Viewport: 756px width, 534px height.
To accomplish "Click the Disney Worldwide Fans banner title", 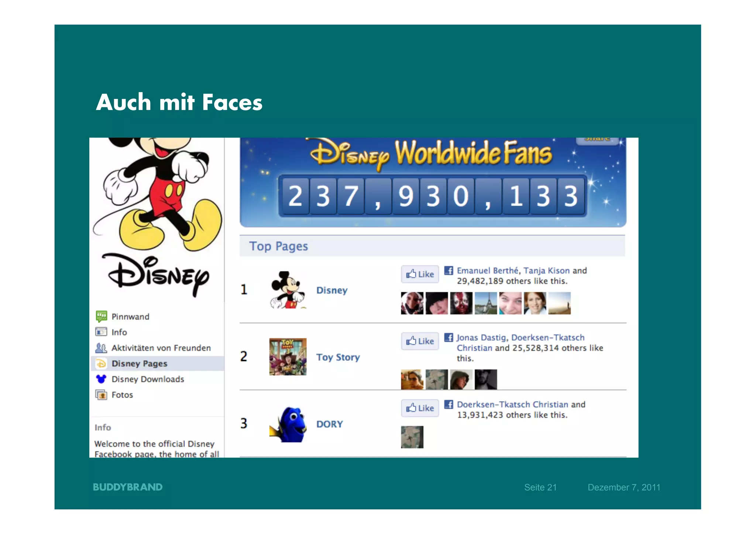I will (x=431, y=154).
